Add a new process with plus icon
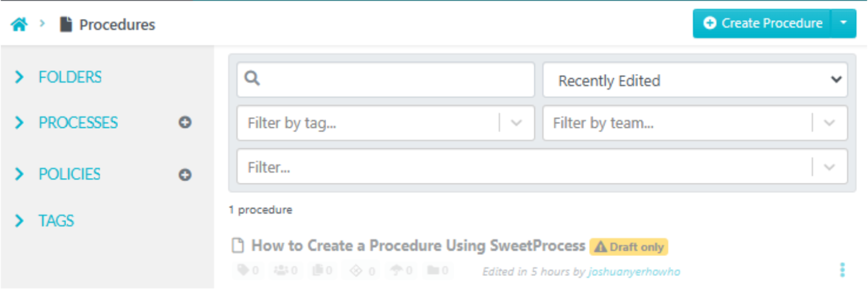Image resolution: width=868 pixels, height=289 pixels. tap(185, 122)
